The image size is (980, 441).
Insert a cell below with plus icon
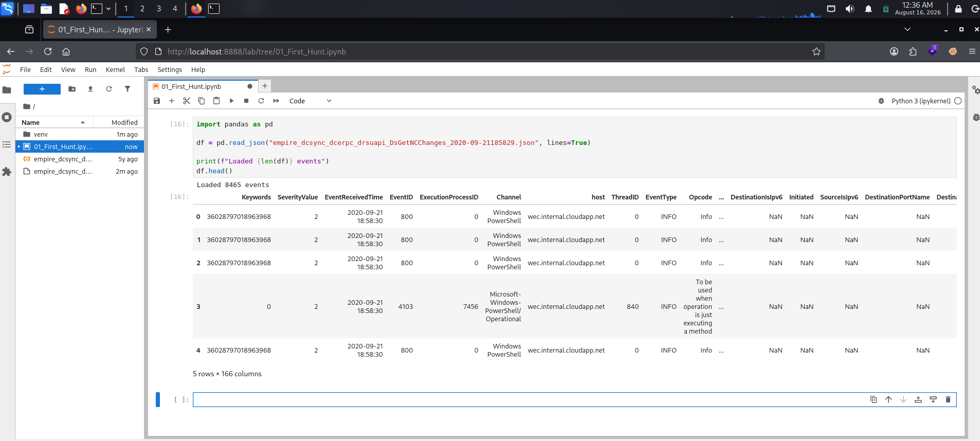(172, 101)
